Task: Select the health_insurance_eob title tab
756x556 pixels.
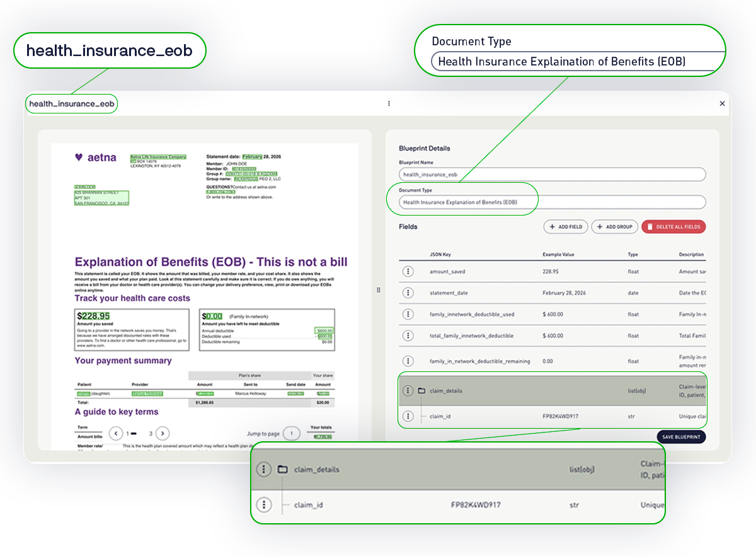Action: pyautogui.click(x=71, y=103)
